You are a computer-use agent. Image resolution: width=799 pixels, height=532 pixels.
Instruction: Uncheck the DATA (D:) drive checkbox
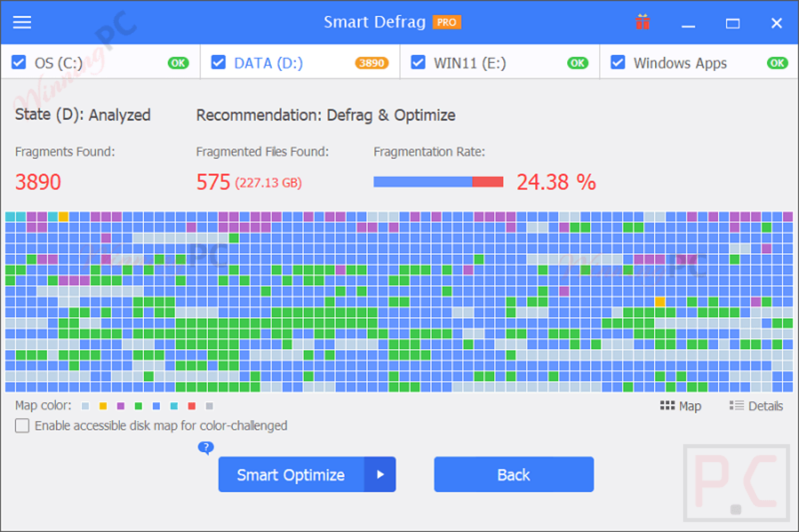(x=218, y=62)
